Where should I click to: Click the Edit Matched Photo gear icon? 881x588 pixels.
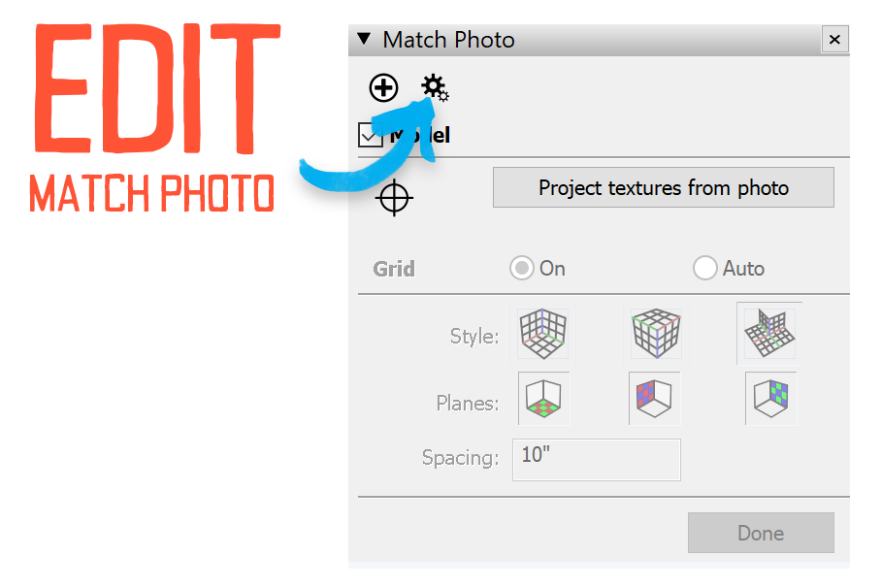click(435, 88)
